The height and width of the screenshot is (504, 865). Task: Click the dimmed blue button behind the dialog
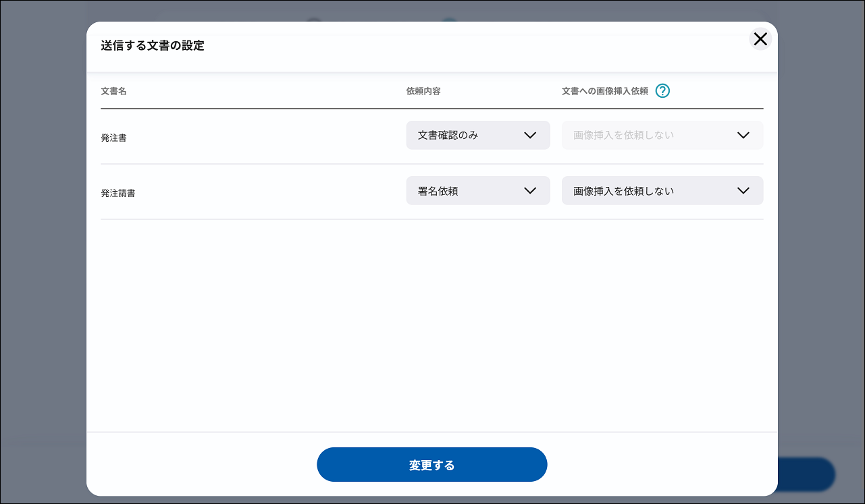tap(807, 474)
